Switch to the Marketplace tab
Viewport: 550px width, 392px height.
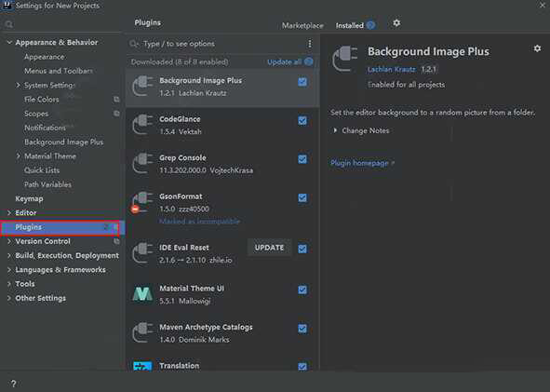point(302,26)
